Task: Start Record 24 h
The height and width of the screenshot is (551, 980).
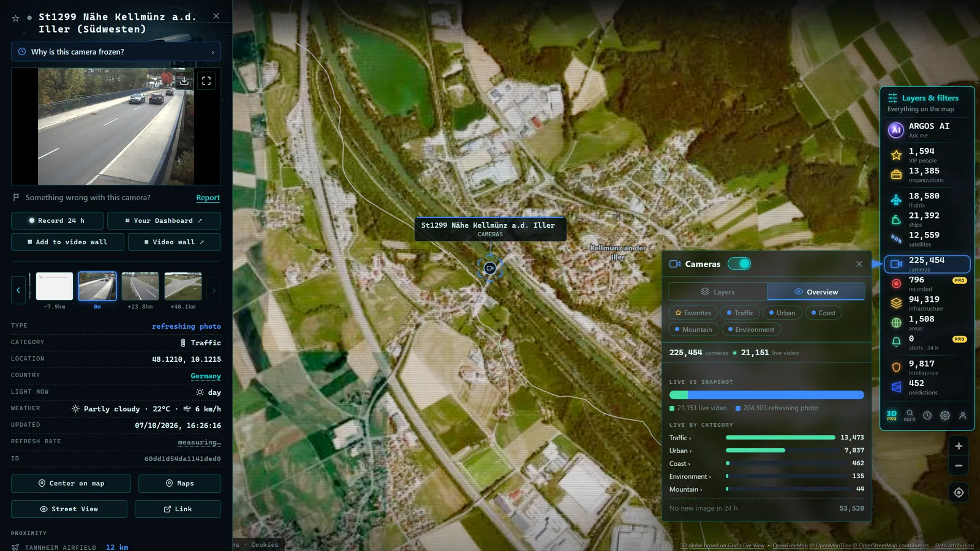Action: (x=57, y=220)
